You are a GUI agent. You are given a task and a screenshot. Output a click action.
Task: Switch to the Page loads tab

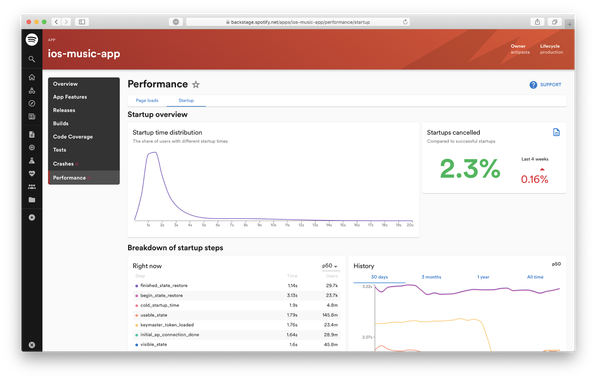tap(147, 100)
